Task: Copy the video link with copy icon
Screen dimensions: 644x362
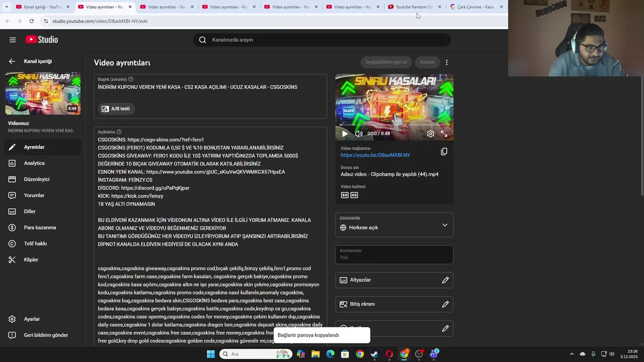Action: [444, 151]
